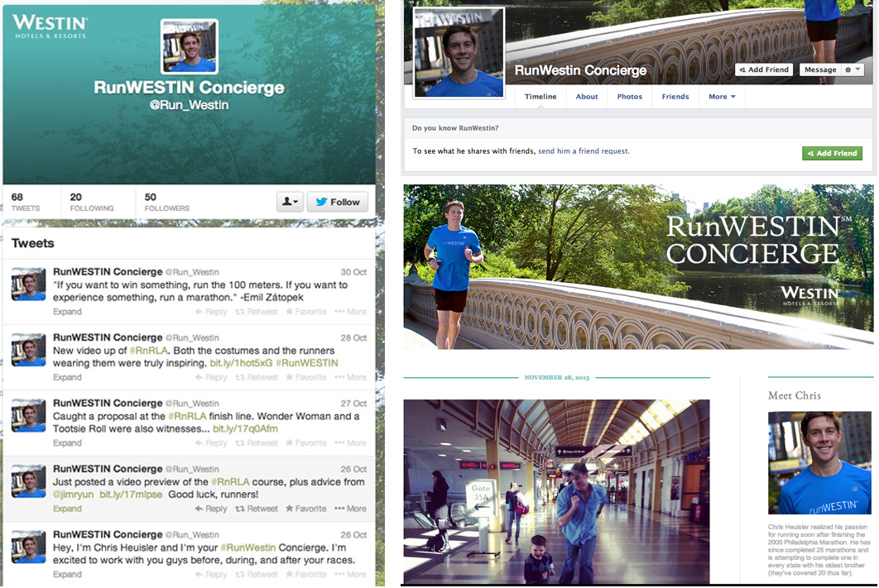Open More options on video preview tweet

(x=350, y=509)
